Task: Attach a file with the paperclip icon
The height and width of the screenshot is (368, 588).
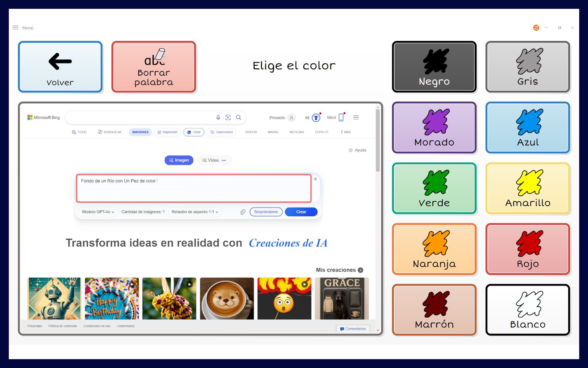Action: coord(243,212)
